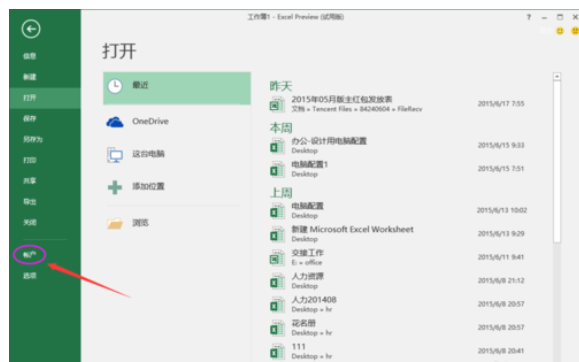Open 新建 Microsoft Excel Worksheet file
The height and width of the screenshot is (362, 579).
pyautogui.click(x=353, y=229)
